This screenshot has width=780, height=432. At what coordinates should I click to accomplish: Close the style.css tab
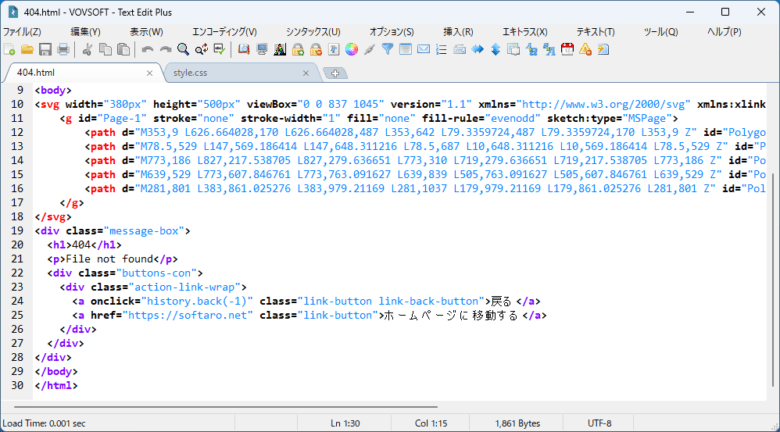click(x=305, y=73)
